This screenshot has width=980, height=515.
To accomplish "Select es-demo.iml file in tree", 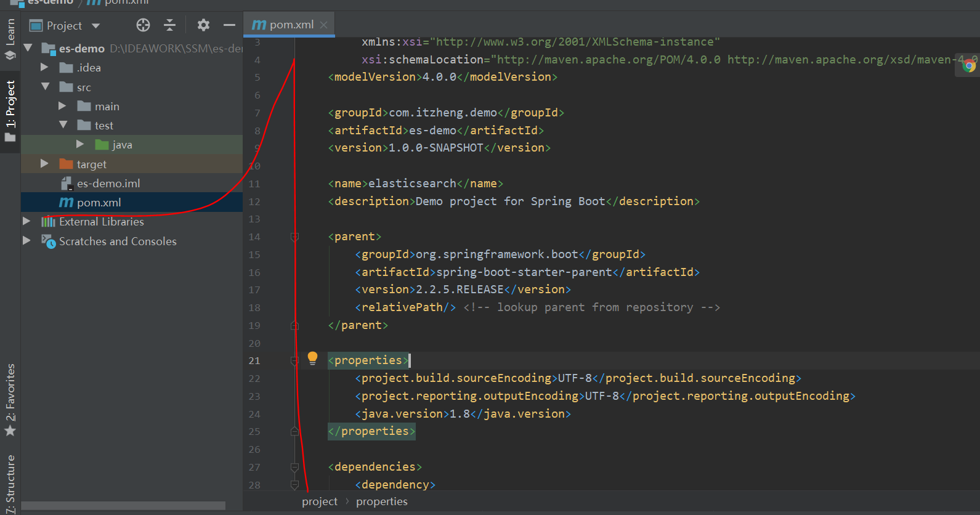I will 100,184.
